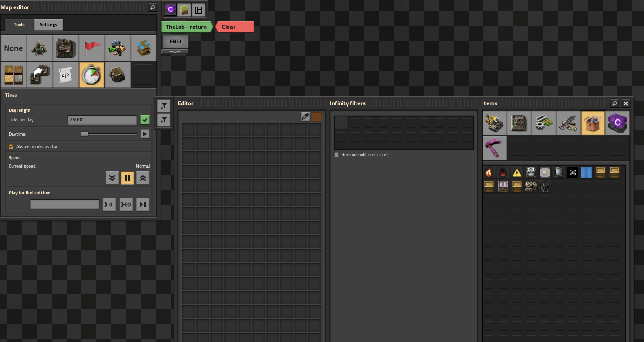Pick the yellow electric warning triangle item
644x342 pixels.
pos(517,172)
